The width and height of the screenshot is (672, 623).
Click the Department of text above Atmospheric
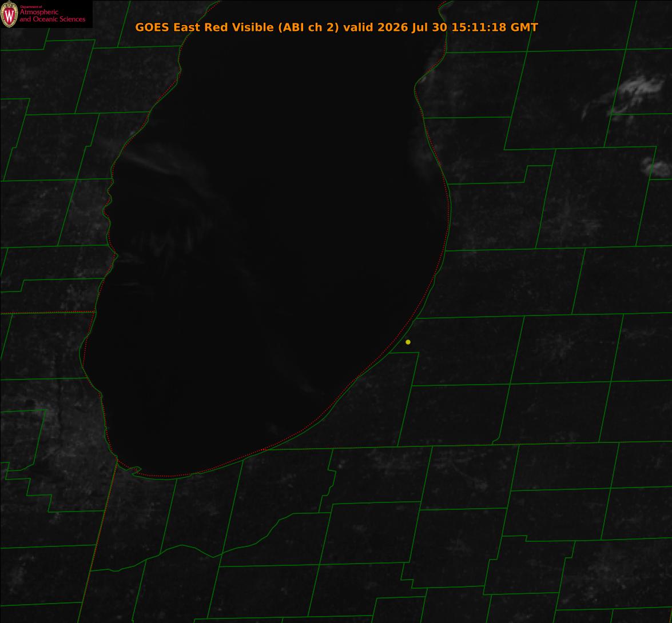tap(31, 7)
